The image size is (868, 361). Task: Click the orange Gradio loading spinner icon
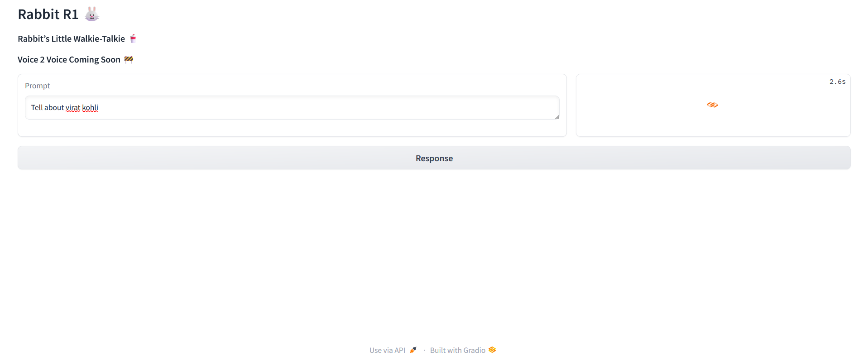click(x=712, y=105)
